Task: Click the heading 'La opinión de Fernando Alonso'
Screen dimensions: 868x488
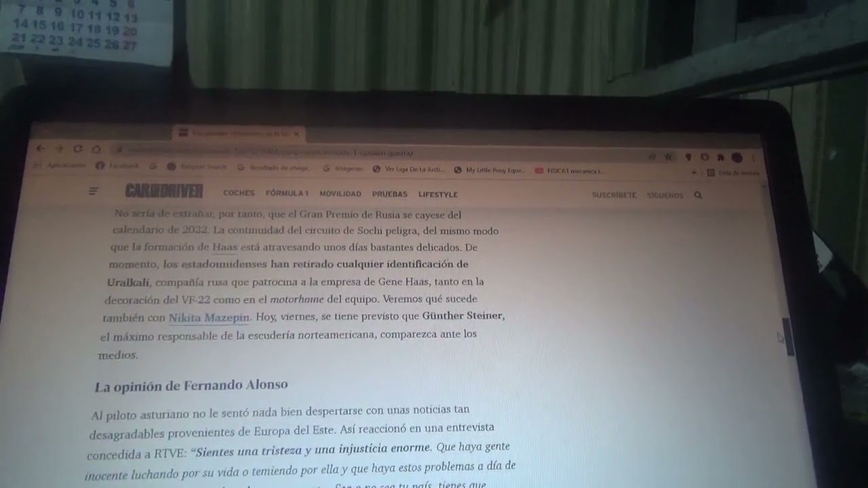Action: (191, 386)
